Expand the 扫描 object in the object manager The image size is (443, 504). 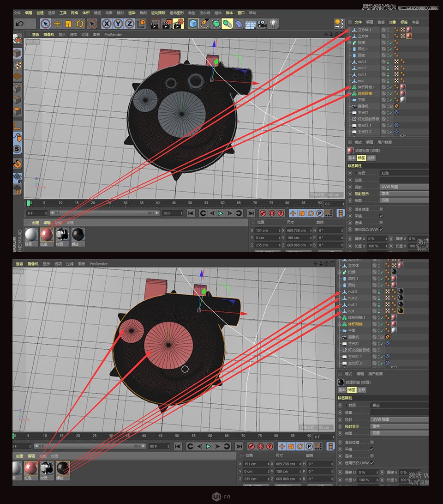(349, 43)
